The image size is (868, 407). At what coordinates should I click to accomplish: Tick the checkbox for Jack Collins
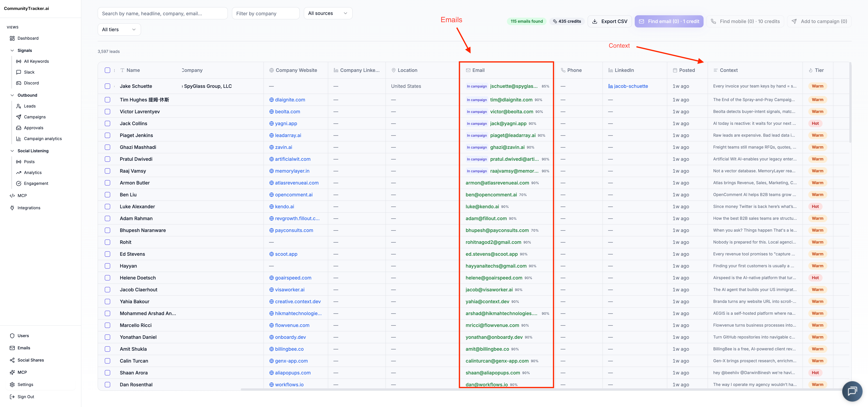click(107, 123)
